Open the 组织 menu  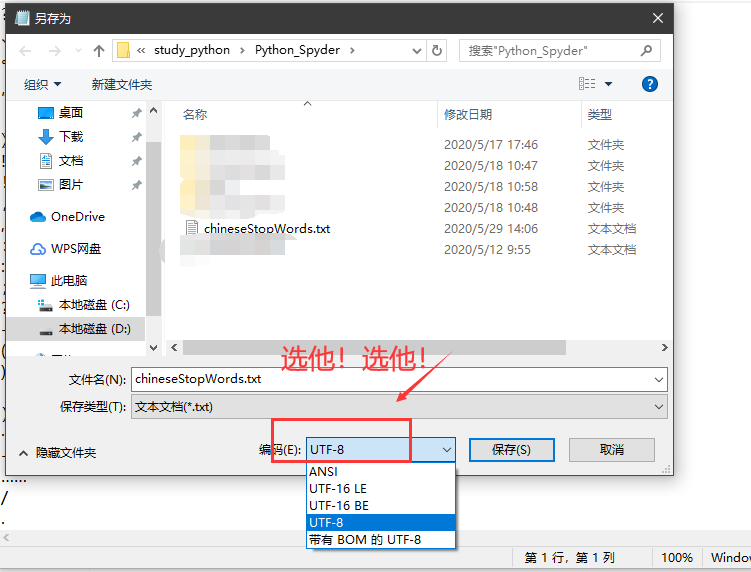pos(42,85)
